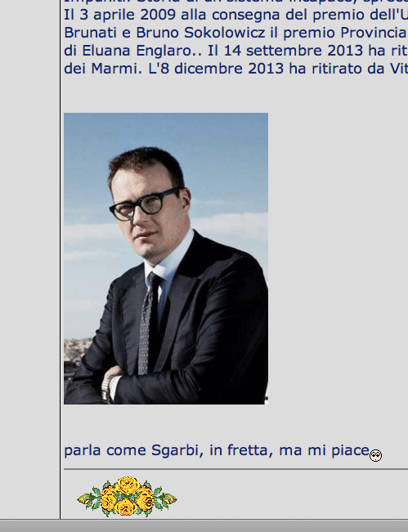408x532 pixels.
Task: Click the eye-rolling emoticon after "piace"
Action: (375, 455)
